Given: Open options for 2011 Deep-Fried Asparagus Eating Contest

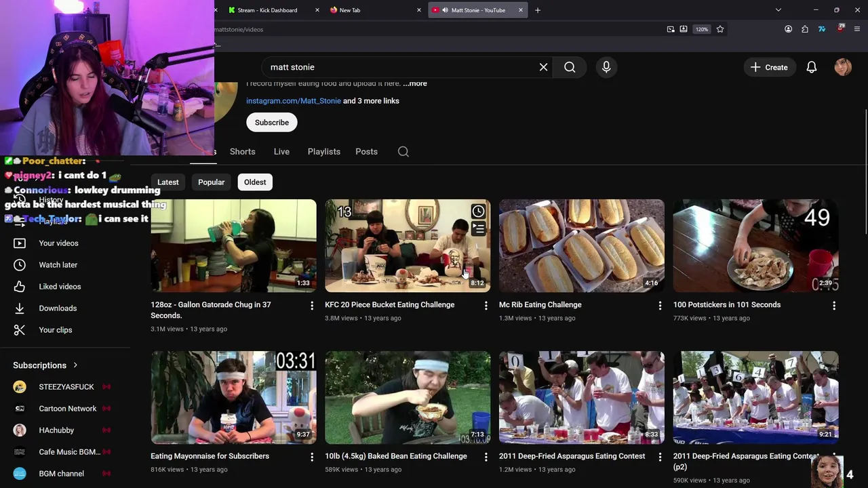Looking at the screenshot, I should tap(660, 457).
